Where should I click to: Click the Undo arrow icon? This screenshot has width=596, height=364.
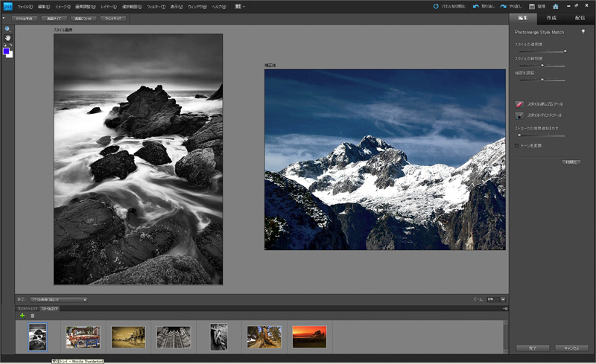(475, 6)
